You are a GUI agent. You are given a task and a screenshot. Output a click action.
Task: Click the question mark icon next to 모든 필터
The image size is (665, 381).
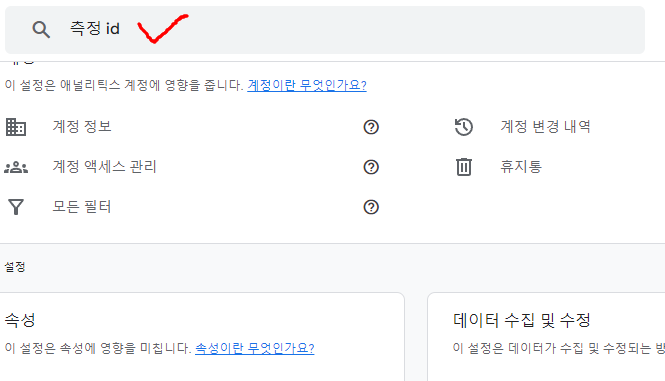371,207
